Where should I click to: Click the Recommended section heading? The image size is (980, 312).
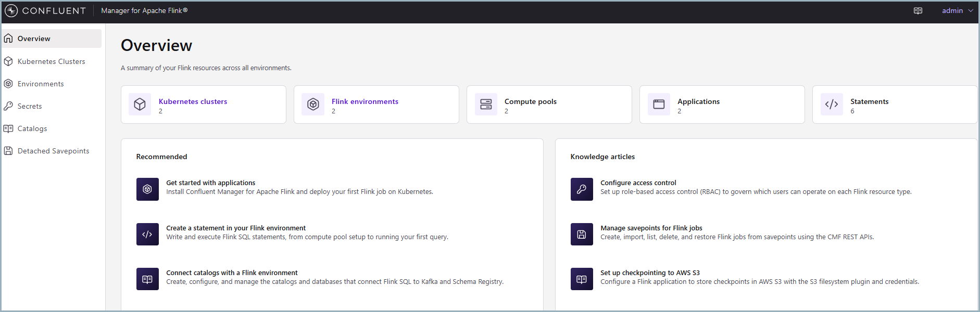tap(161, 157)
